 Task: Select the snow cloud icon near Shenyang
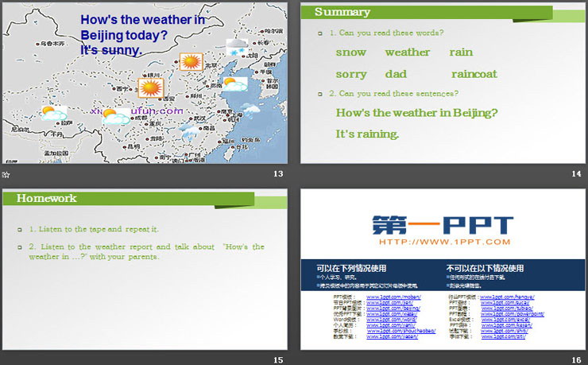coord(236,47)
